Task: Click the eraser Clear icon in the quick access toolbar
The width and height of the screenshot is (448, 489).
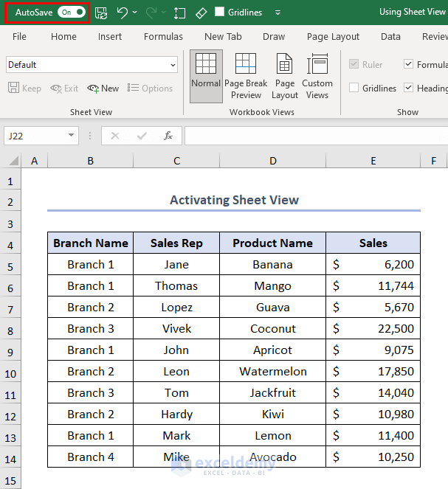Action: 201,13
